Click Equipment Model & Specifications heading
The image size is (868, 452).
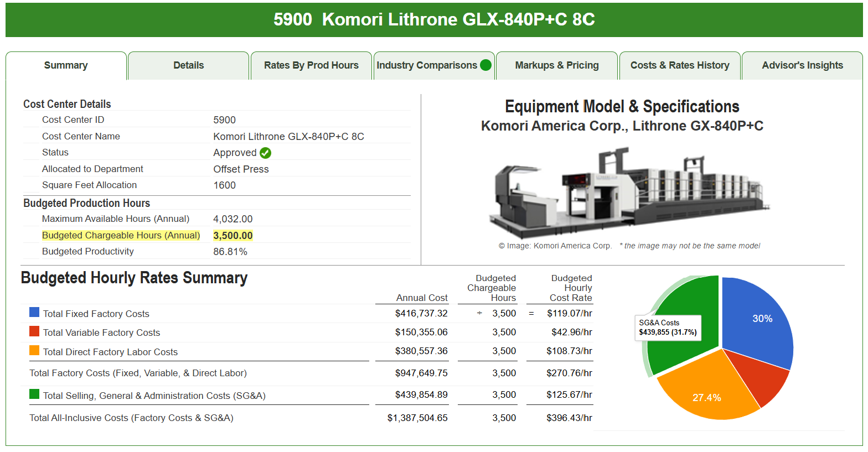[622, 106]
